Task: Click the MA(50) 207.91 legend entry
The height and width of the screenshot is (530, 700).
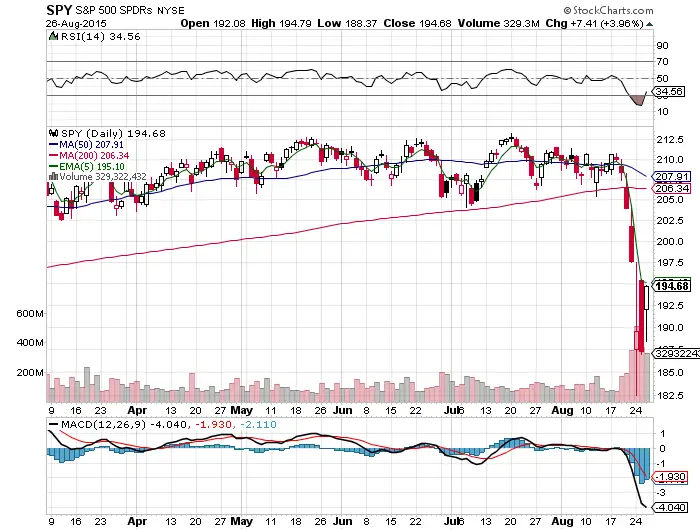Action: [x=92, y=145]
